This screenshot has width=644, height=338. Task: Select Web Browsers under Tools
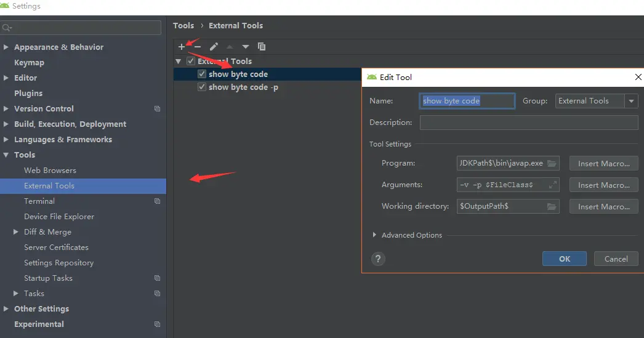tap(50, 171)
